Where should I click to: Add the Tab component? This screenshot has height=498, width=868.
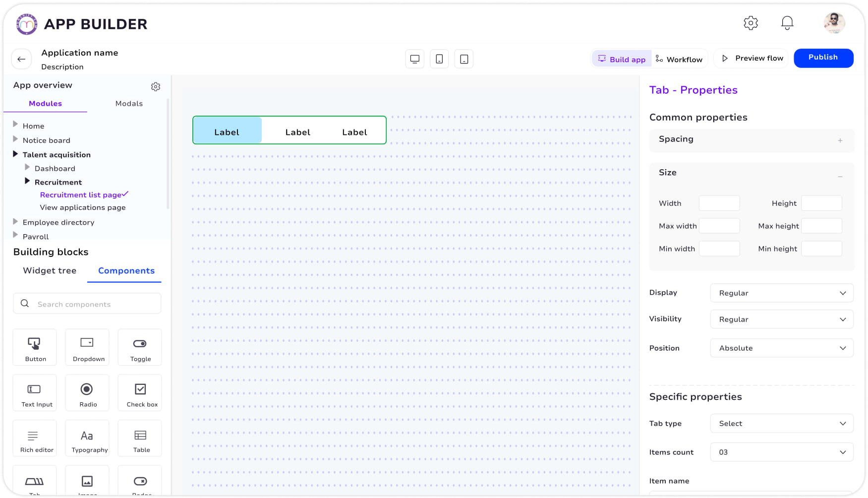click(35, 481)
